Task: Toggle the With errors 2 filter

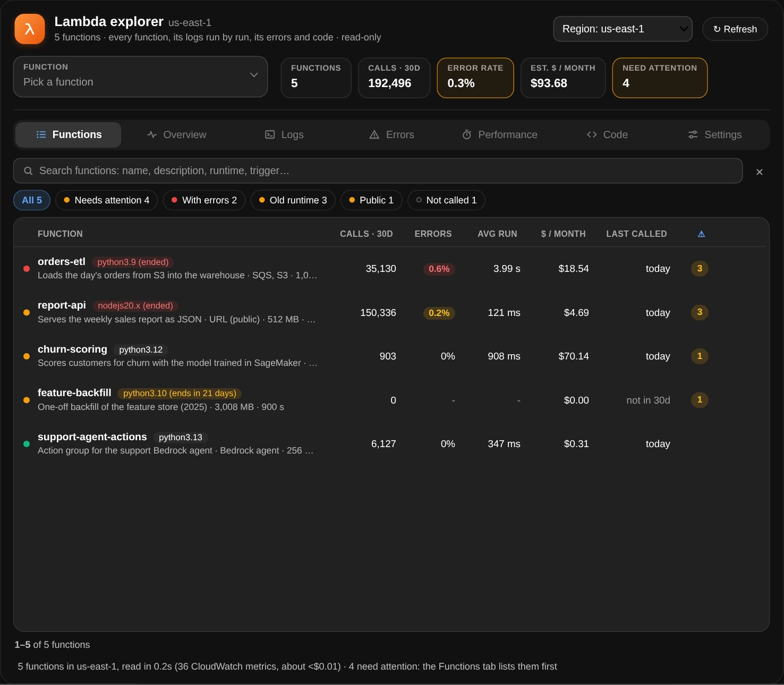Action: [x=204, y=200]
